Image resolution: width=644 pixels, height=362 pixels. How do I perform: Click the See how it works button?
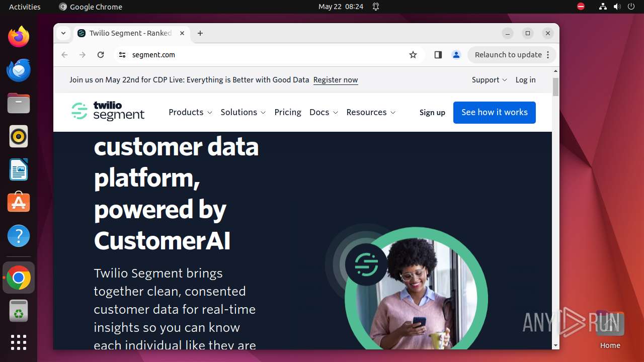click(495, 112)
